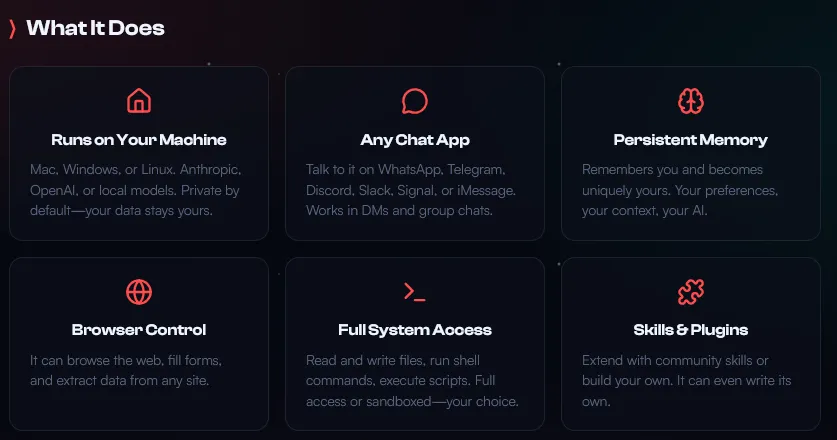Click the browse the web description
Screen dimensions: 837x440
click(127, 370)
